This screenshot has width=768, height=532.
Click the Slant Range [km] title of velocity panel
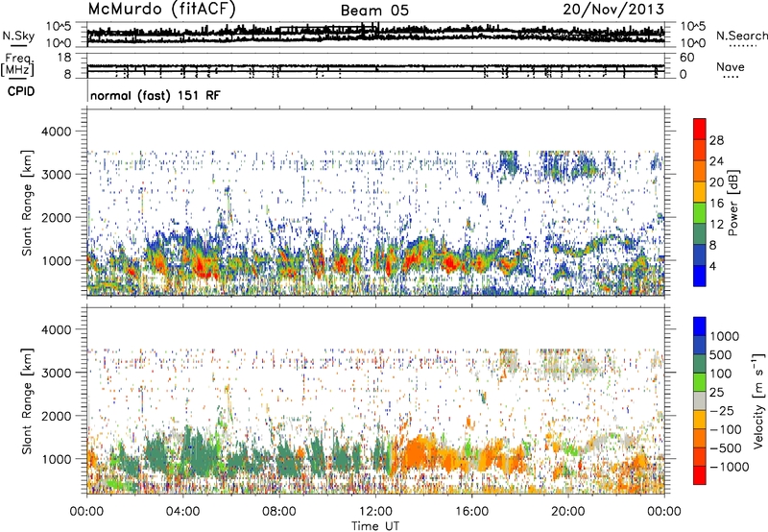pyautogui.click(x=27, y=400)
